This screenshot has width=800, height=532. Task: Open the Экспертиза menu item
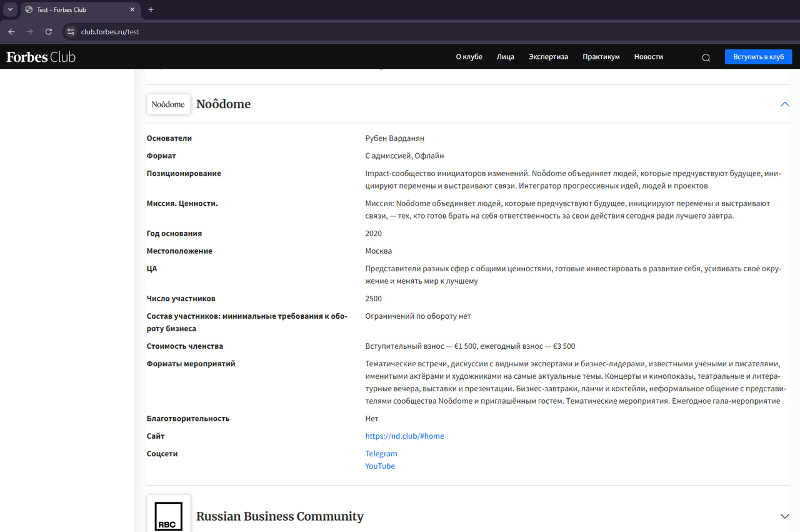click(x=548, y=57)
